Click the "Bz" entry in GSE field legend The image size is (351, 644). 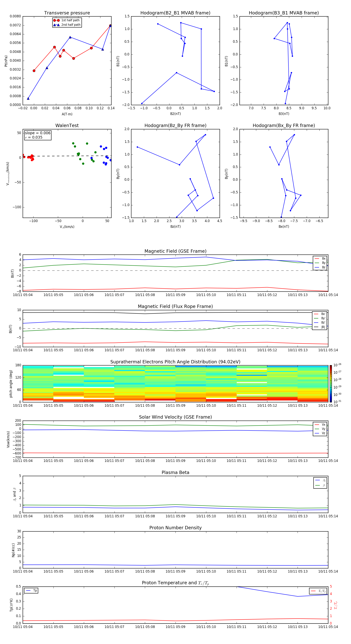coord(320,268)
